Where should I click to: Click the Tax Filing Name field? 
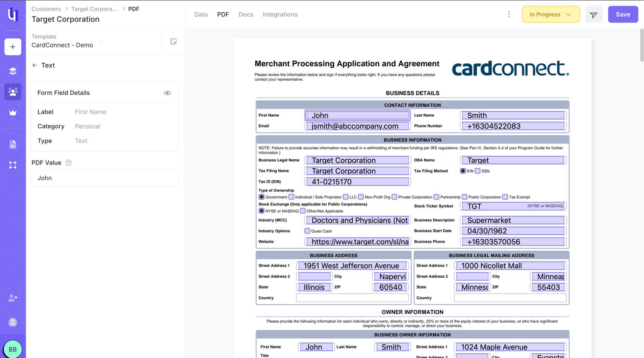pyautogui.click(x=358, y=171)
